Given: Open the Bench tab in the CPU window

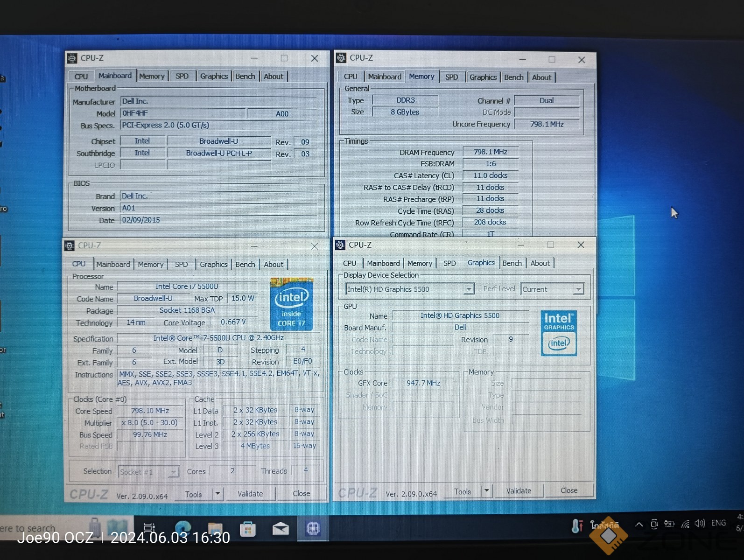Looking at the screenshot, I should click(245, 265).
